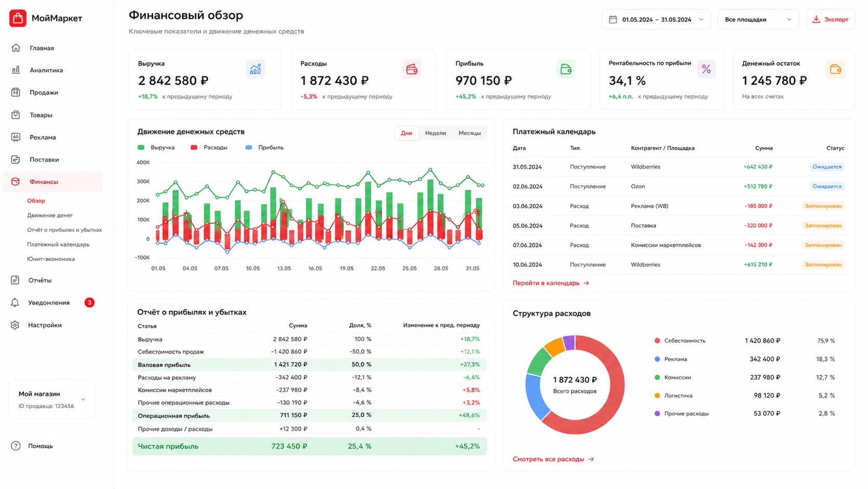
Task: Click the Прочие операционные расходы row label
Action: 183,403
